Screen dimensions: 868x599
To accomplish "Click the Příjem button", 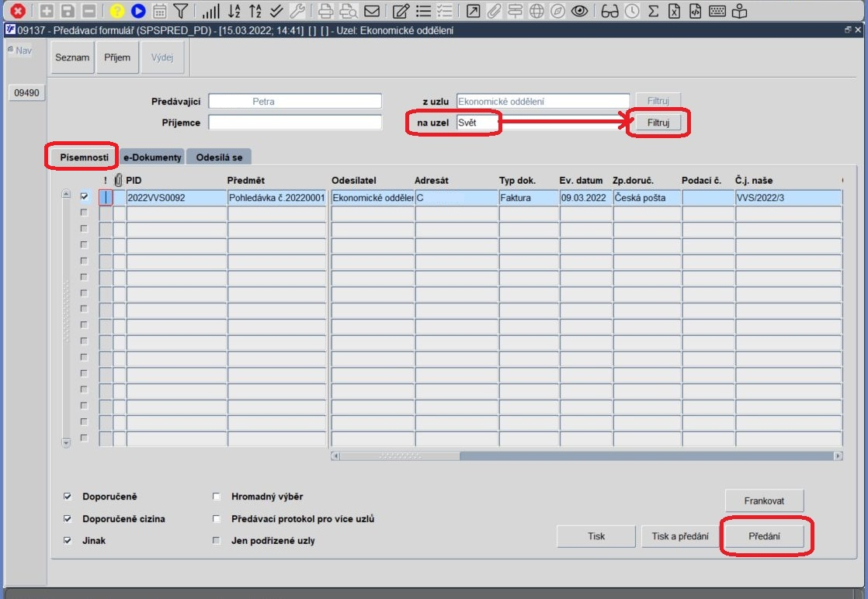I will point(116,57).
